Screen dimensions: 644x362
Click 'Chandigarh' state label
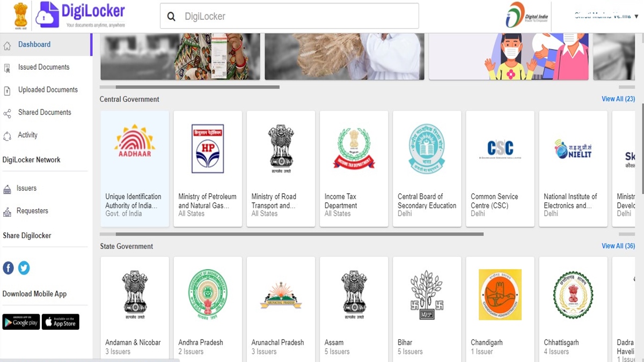click(487, 343)
